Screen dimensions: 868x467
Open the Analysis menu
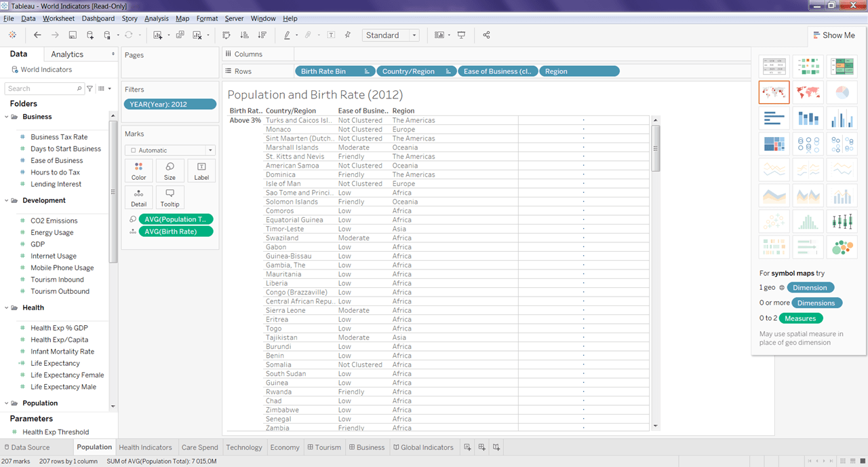click(x=157, y=18)
